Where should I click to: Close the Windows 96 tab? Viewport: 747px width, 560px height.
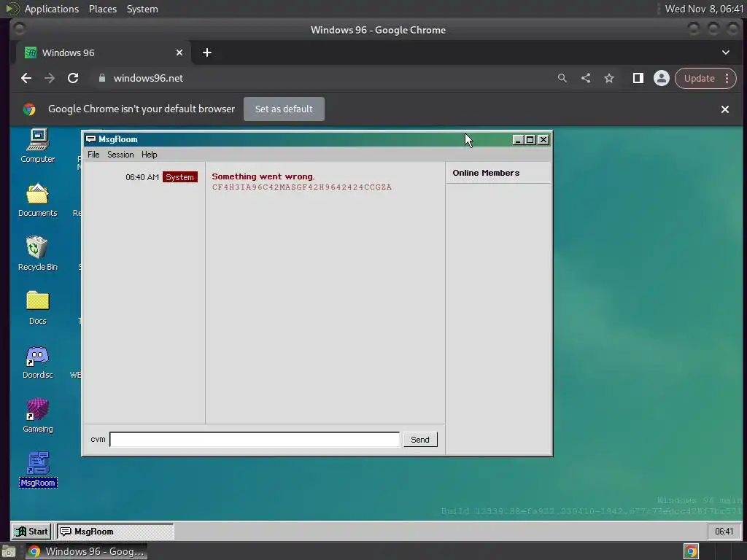point(179,52)
